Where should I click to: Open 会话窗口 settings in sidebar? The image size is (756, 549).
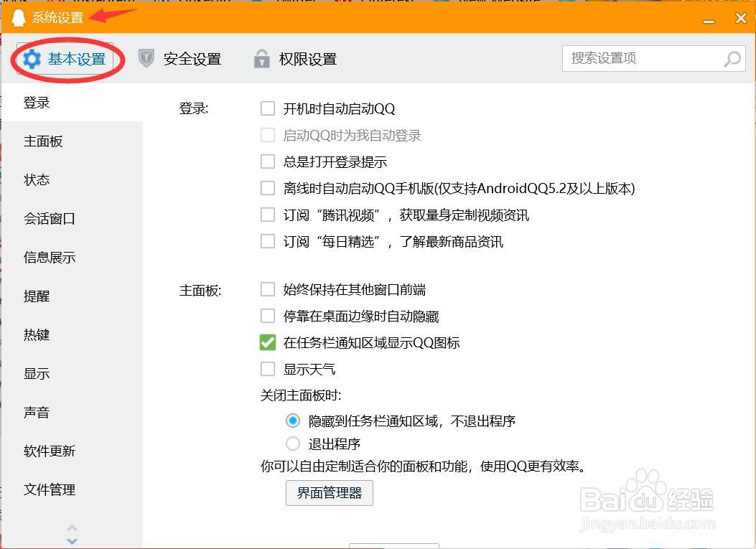73,218
